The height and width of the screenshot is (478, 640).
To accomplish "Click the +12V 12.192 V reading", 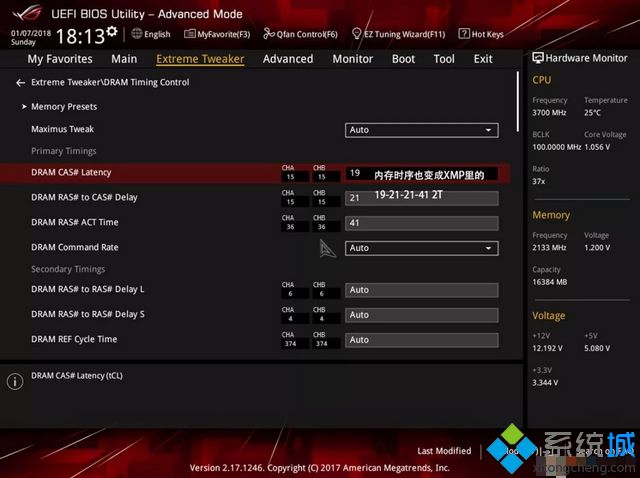I will tap(547, 349).
